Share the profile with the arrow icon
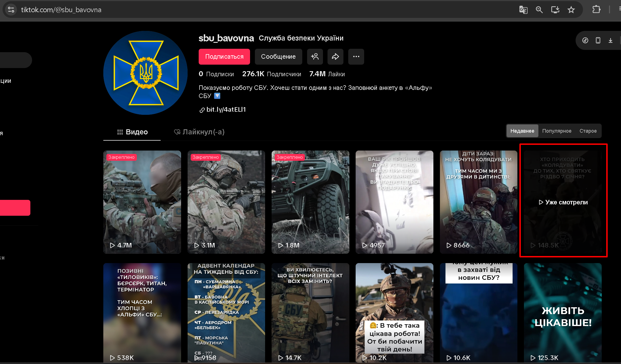The height and width of the screenshot is (364, 621). [x=335, y=57]
